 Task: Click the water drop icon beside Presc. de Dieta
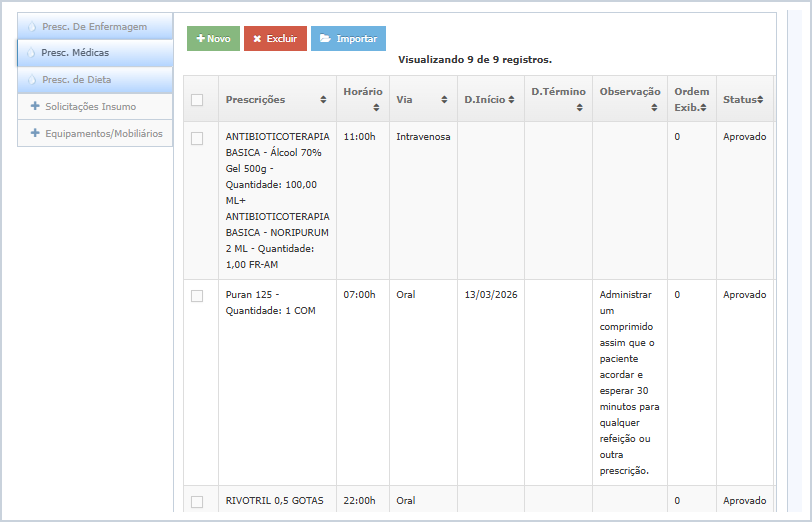click(32, 80)
